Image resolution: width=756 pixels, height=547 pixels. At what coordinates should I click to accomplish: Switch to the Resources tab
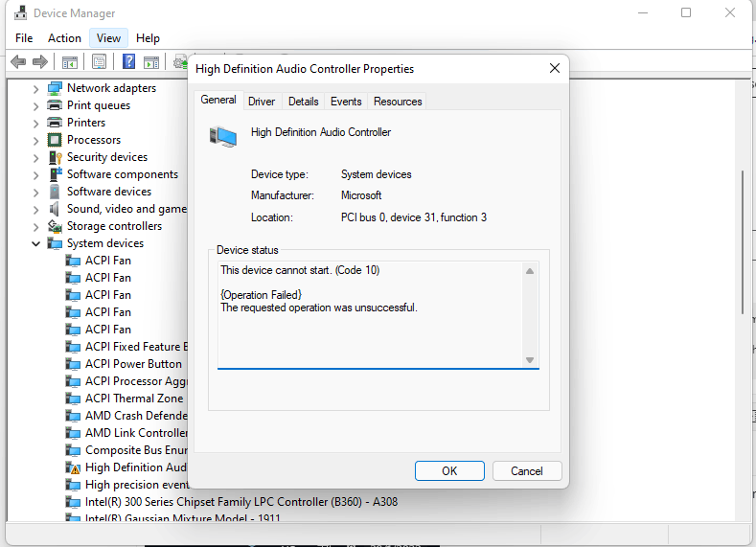click(398, 102)
